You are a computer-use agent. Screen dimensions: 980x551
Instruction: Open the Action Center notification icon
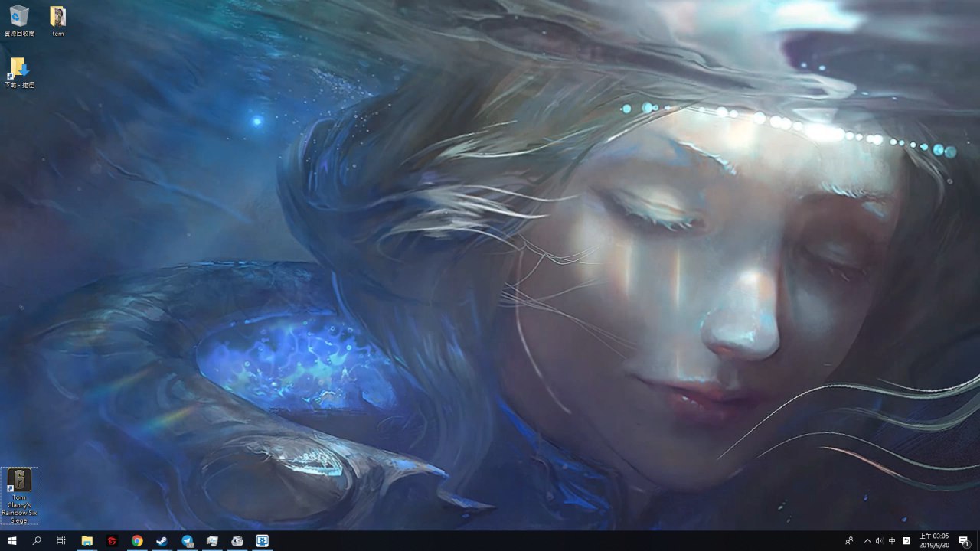tap(964, 541)
